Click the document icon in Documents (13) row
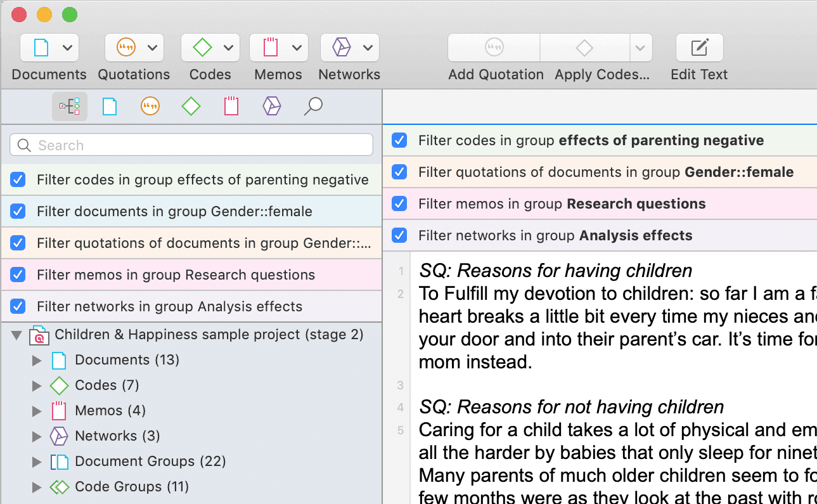The height and width of the screenshot is (504, 817). tap(59, 360)
